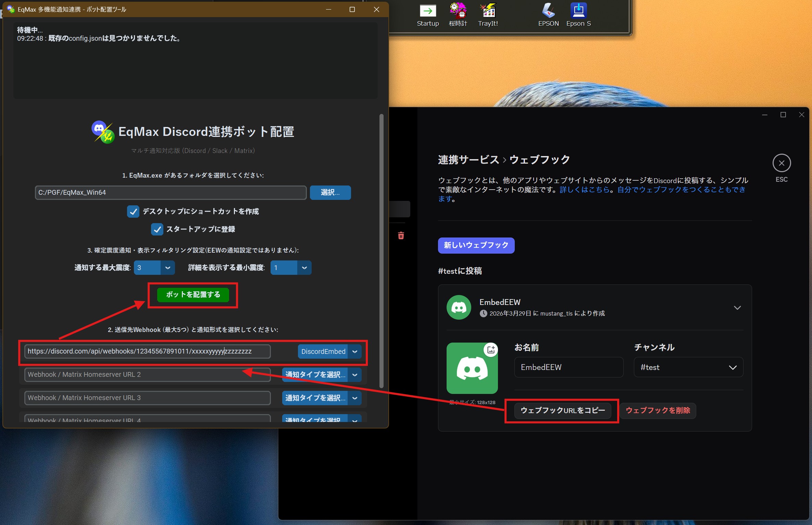Expand the EmbedEEW webhook details chevron

pos(737,307)
